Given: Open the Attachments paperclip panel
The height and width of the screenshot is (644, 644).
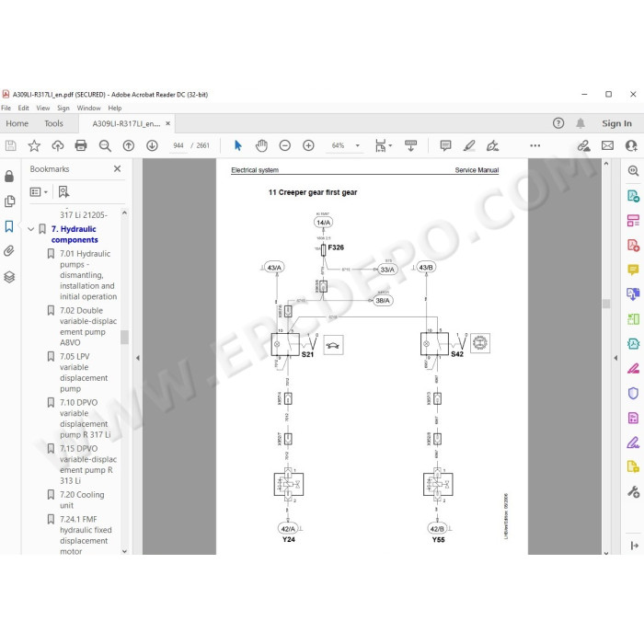Looking at the screenshot, I should click(9, 251).
